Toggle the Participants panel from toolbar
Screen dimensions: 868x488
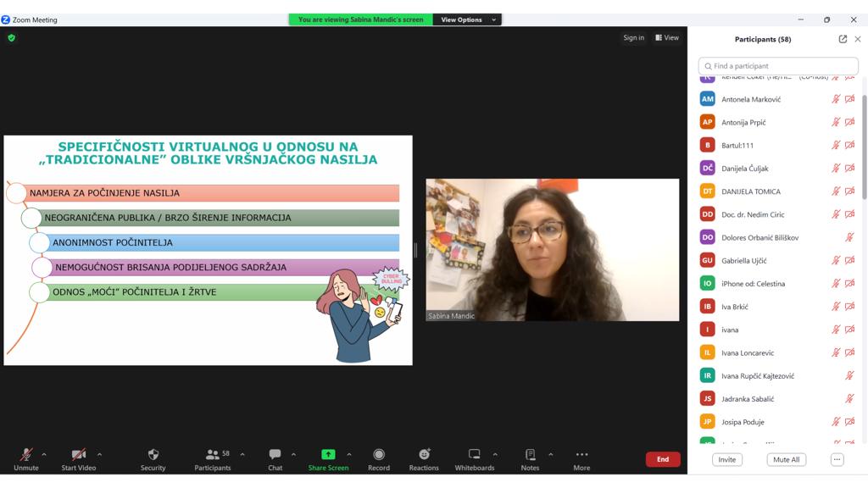click(x=213, y=455)
